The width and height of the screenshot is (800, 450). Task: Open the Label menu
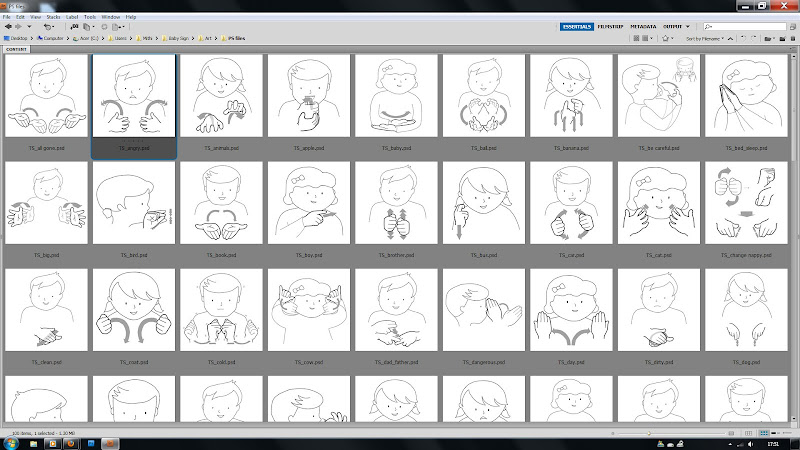coord(72,17)
